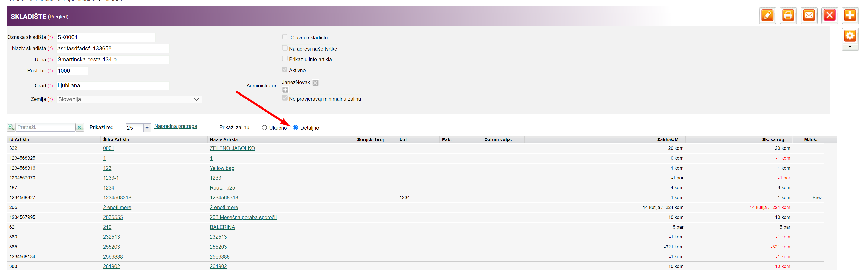
Task: Click the search magnifier icon
Action: [x=11, y=127]
